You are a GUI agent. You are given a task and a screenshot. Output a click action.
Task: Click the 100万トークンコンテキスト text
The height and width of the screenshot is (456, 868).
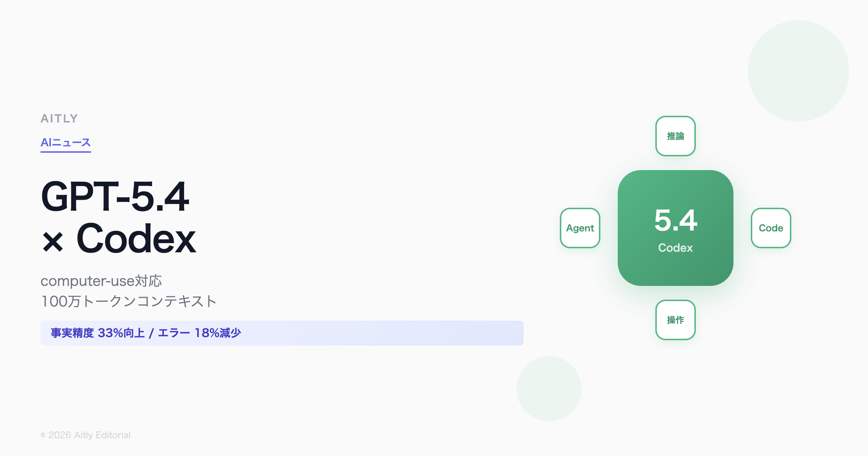point(128,301)
